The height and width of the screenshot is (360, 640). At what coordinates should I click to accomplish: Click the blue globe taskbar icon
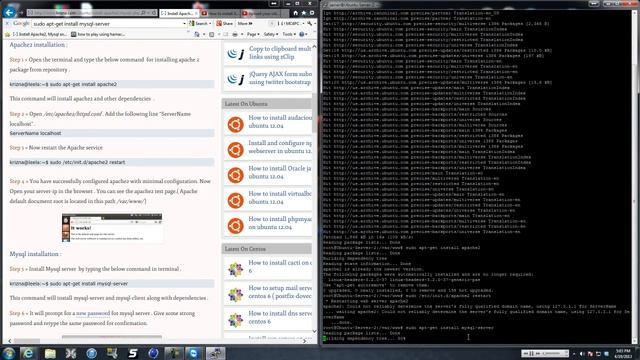pyautogui.click(x=153, y=353)
